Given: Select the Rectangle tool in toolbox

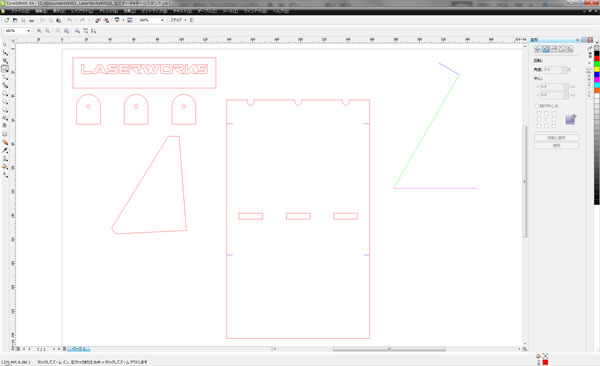Looking at the screenshot, I should [5, 94].
